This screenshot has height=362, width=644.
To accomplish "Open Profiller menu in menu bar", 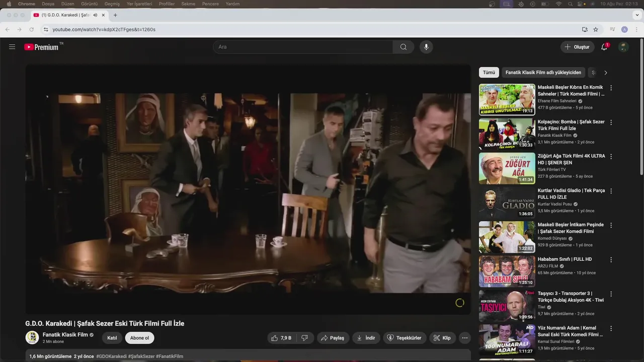I will [167, 4].
